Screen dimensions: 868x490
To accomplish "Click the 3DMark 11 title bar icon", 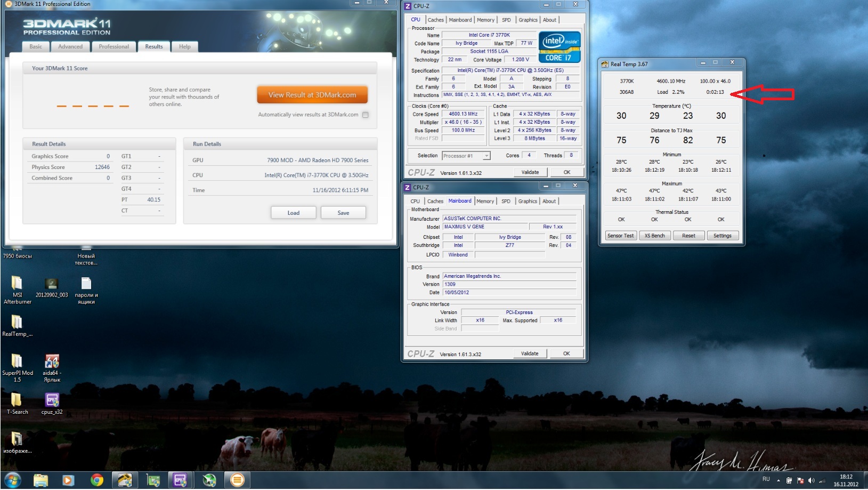I will click(9, 4).
